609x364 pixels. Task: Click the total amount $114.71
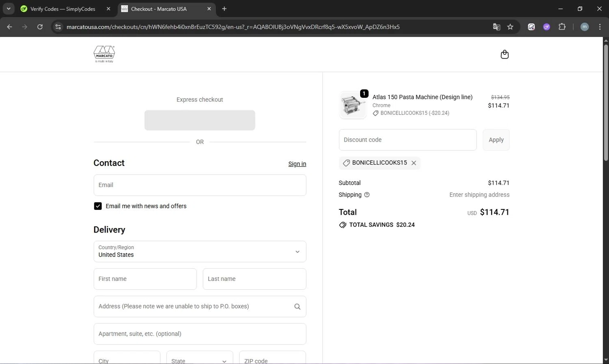[x=495, y=212]
